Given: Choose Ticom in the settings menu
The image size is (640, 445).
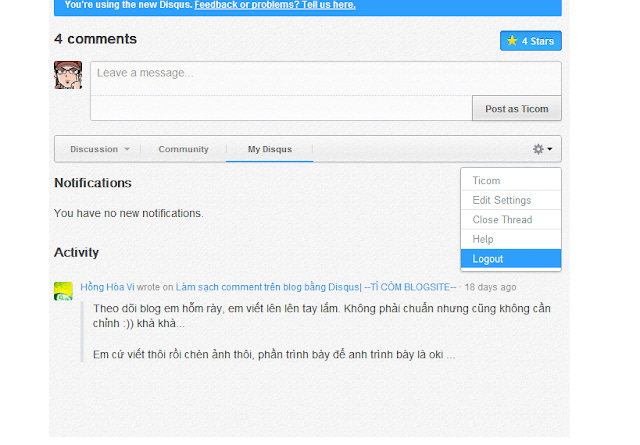Looking at the screenshot, I should [511, 180].
